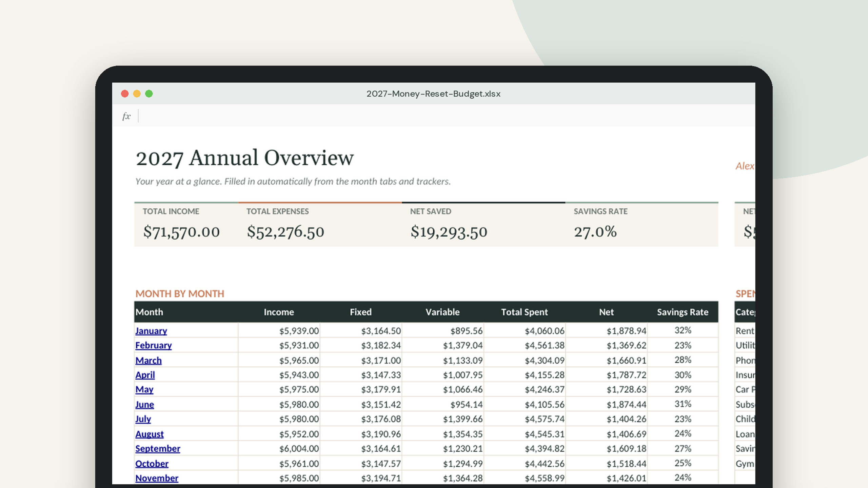This screenshot has height=488, width=868.
Task: Click the MONTH BY MONTH section heading
Action: pyautogui.click(x=180, y=293)
